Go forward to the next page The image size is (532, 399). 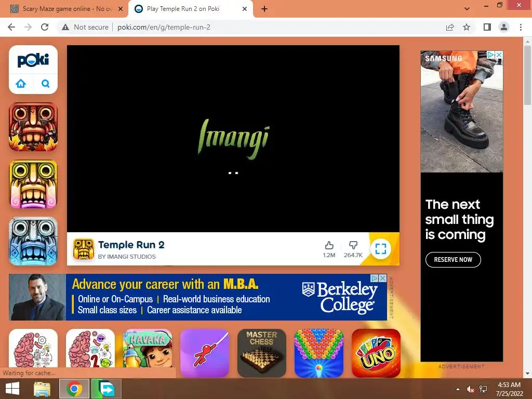pyautogui.click(x=28, y=27)
